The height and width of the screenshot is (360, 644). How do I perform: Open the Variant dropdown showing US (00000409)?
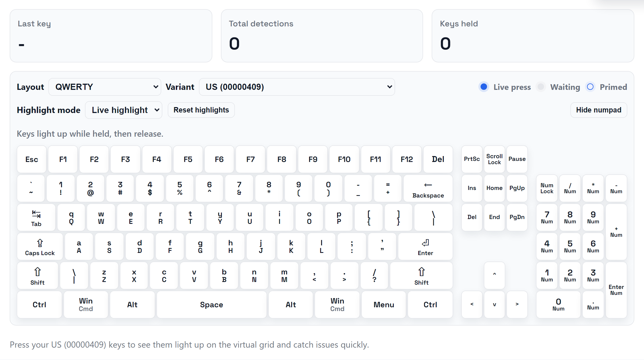[297, 87]
